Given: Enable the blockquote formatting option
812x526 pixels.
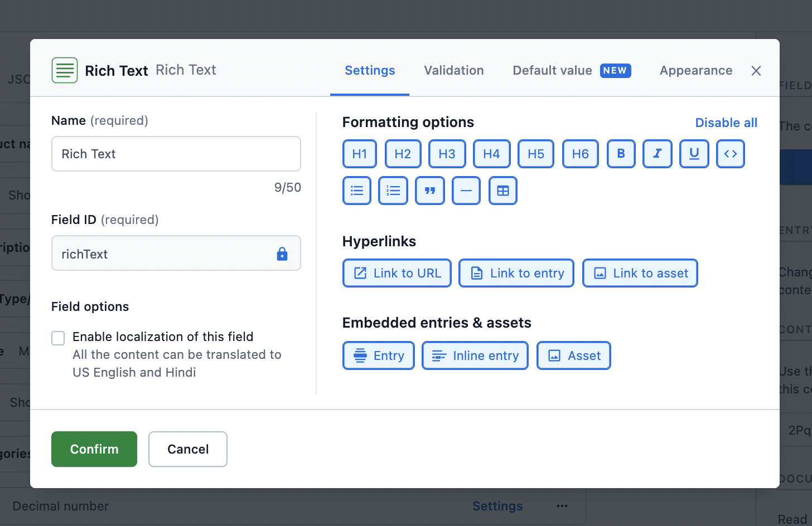Looking at the screenshot, I should [429, 191].
